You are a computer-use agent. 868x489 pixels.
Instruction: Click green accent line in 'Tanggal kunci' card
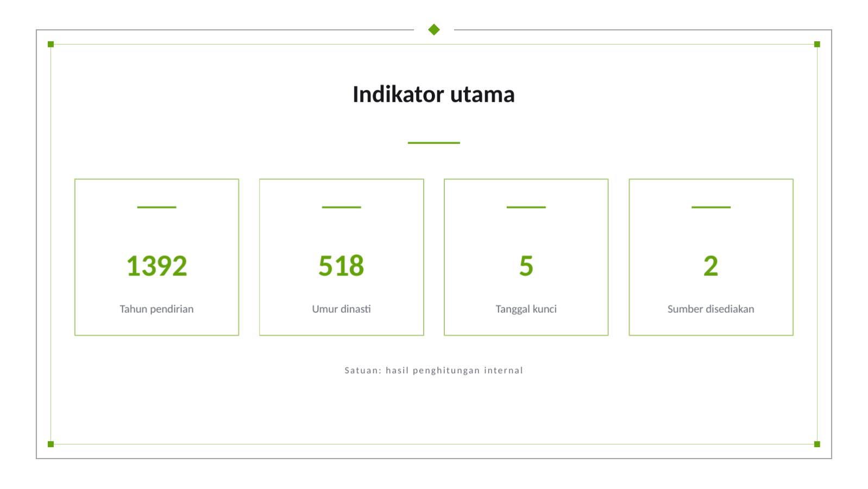[x=526, y=207]
